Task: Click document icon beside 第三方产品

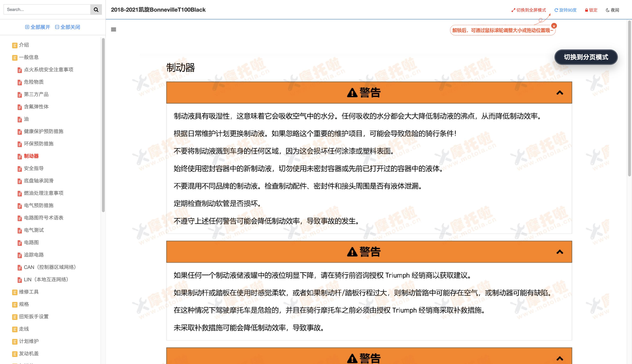Action: click(20, 95)
